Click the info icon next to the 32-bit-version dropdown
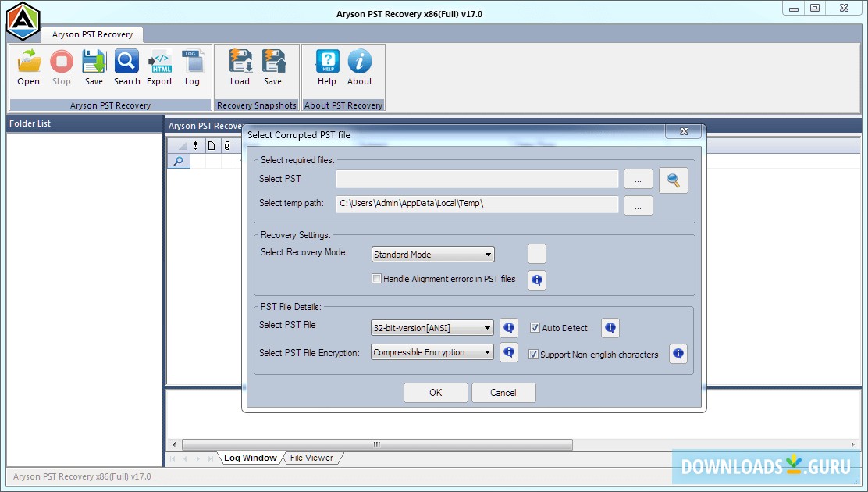The height and width of the screenshot is (492, 868). [509, 328]
